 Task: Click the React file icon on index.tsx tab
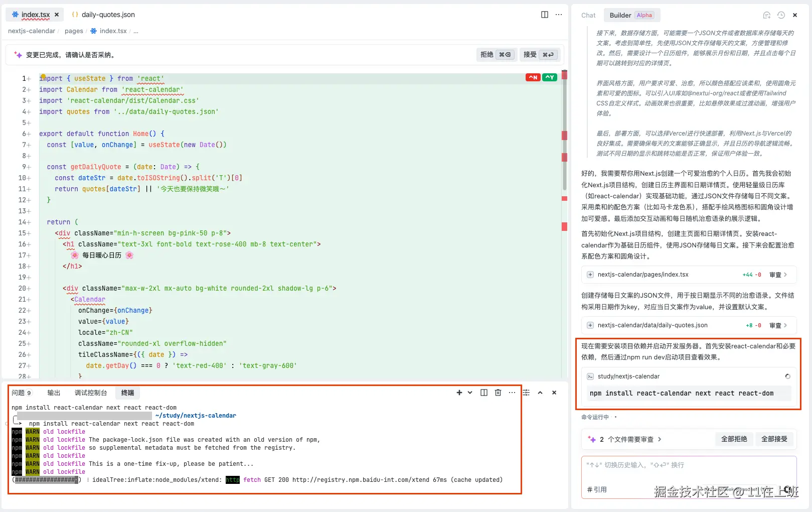click(x=15, y=15)
